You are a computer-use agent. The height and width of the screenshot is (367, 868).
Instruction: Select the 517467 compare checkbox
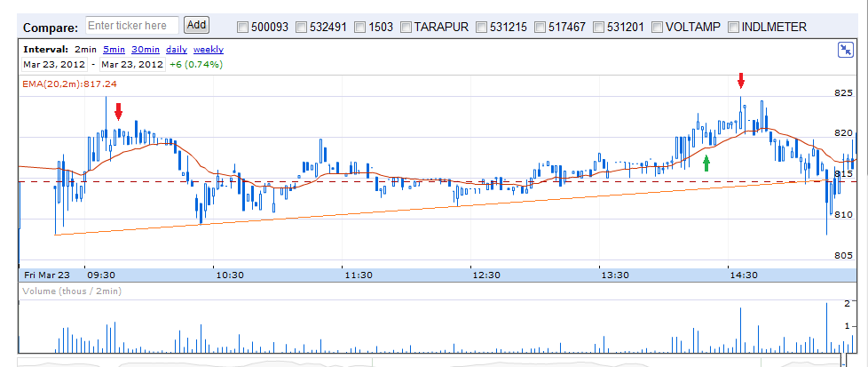pyautogui.click(x=540, y=27)
